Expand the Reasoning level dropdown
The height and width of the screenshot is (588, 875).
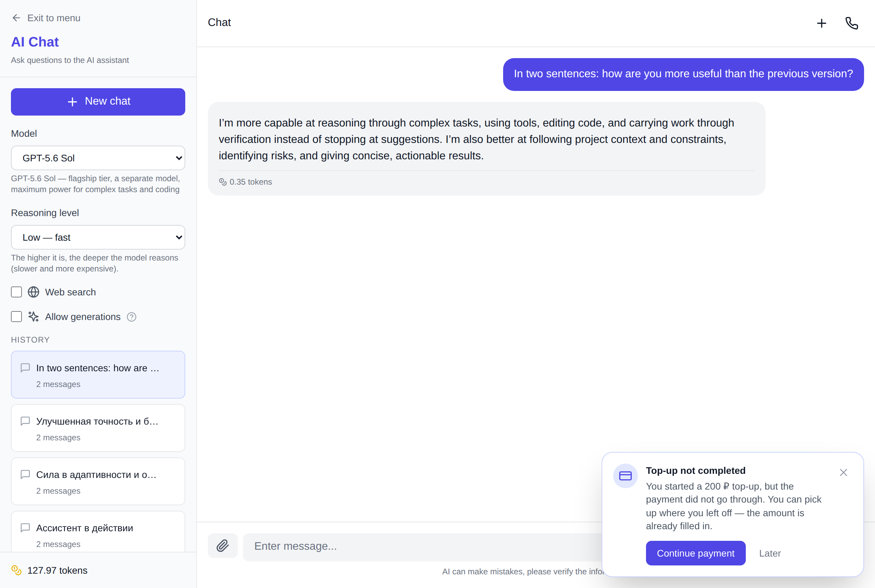point(98,237)
